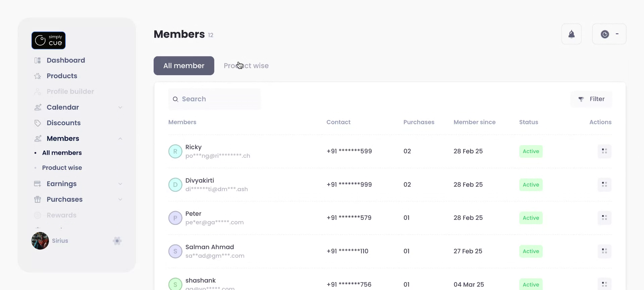
Task: Click the settings gear beside Sirius
Action: point(117,241)
